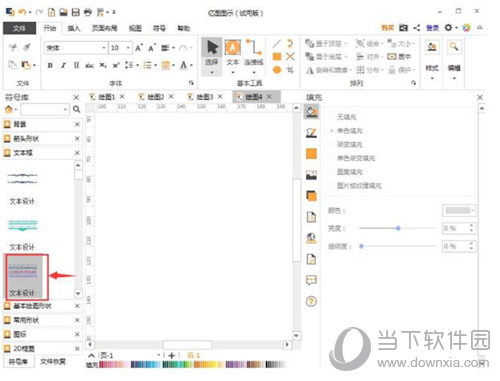Open the 宋体 font name dropdown
This screenshot has height=381, width=500.
(x=104, y=48)
